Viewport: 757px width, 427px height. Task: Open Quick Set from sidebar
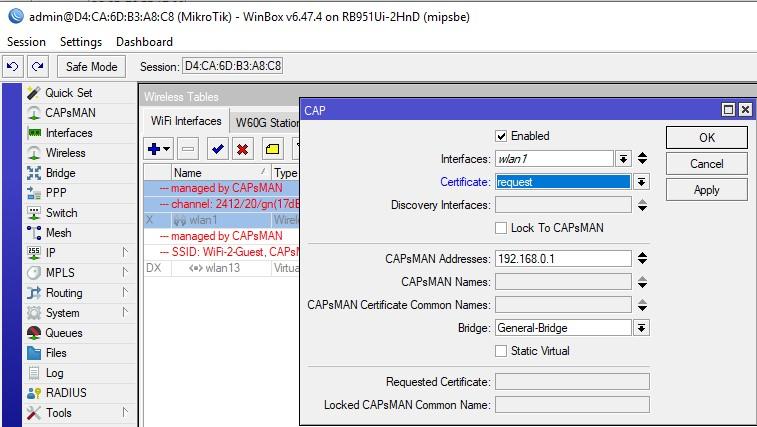pyautogui.click(x=69, y=93)
